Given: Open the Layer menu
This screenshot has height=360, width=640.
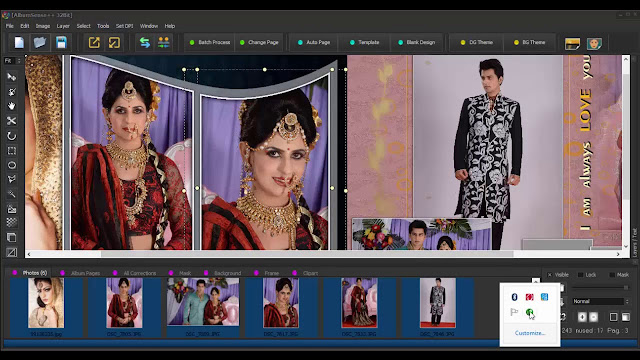Looking at the screenshot, I should [63, 26].
